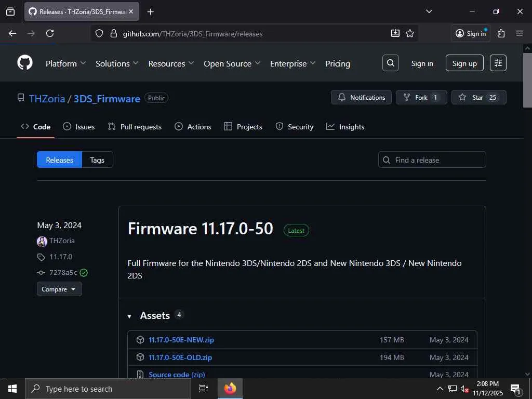Screen dimensions: 532x399
Task: Expand the Open Source menu
Action: coord(232,63)
